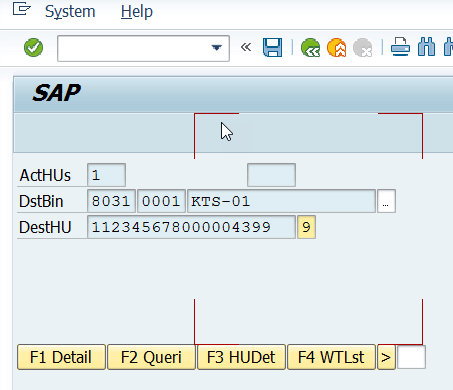Click the DestHU number field

[x=191, y=227]
